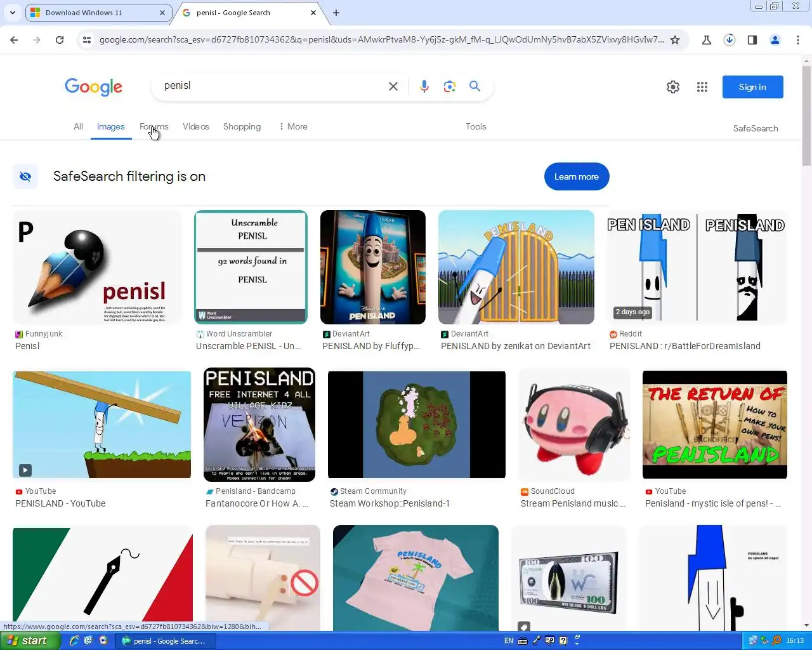Click the browser address bar URL
Screen dimensions: 812x650
[381, 40]
